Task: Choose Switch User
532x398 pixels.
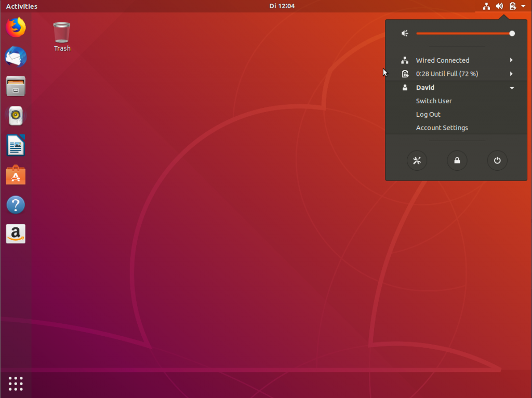Action: tap(456, 101)
